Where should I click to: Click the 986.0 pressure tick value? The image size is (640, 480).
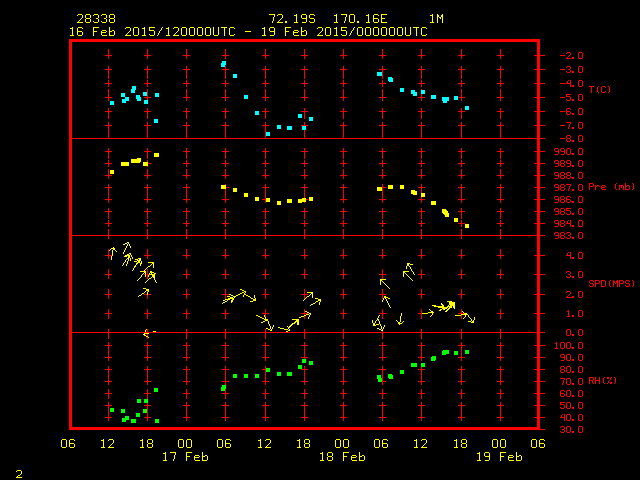(x=569, y=200)
